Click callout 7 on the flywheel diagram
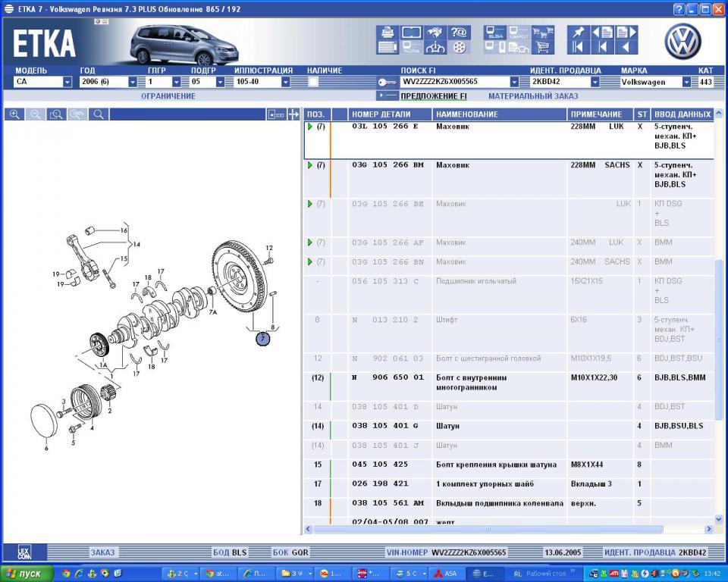 263,339
